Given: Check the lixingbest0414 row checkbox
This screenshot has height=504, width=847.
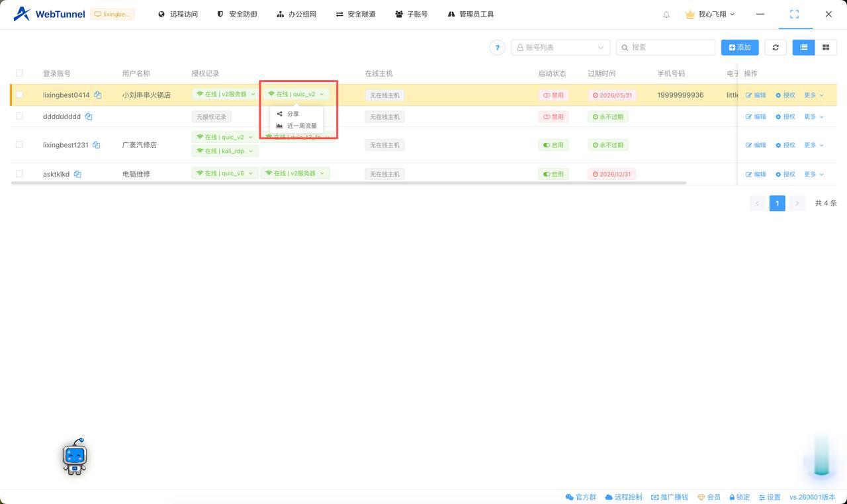Looking at the screenshot, I should 19,95.
